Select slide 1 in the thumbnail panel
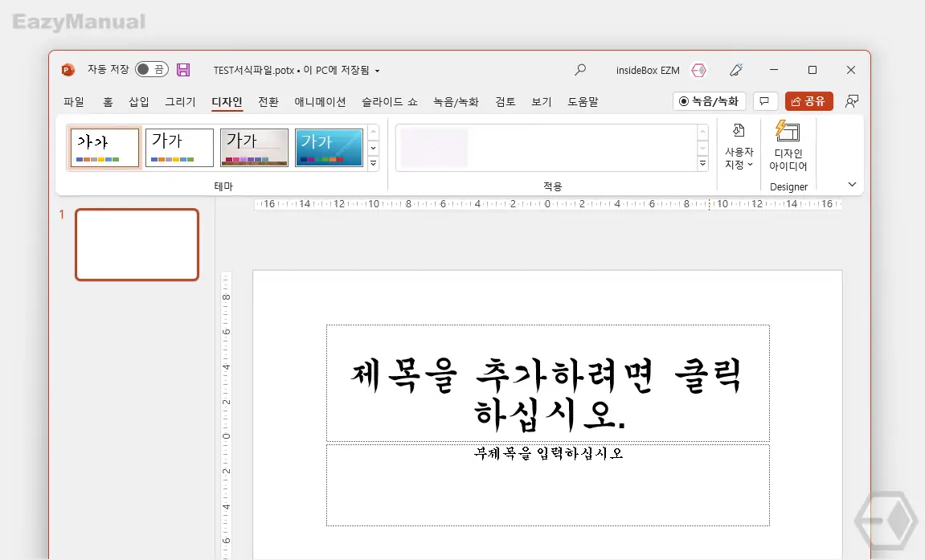Viewport: 925px width, 560px height. tap(137, 245)
